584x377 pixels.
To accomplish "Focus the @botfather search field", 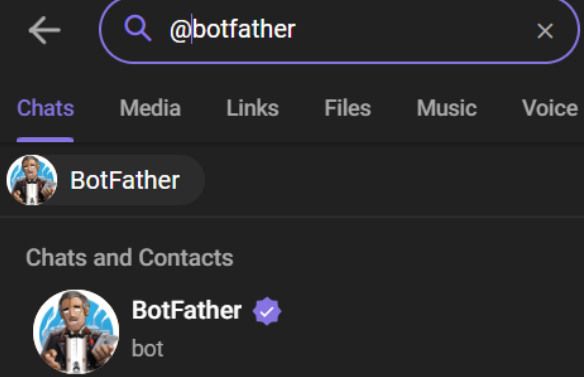I will [x=339, y=30].
